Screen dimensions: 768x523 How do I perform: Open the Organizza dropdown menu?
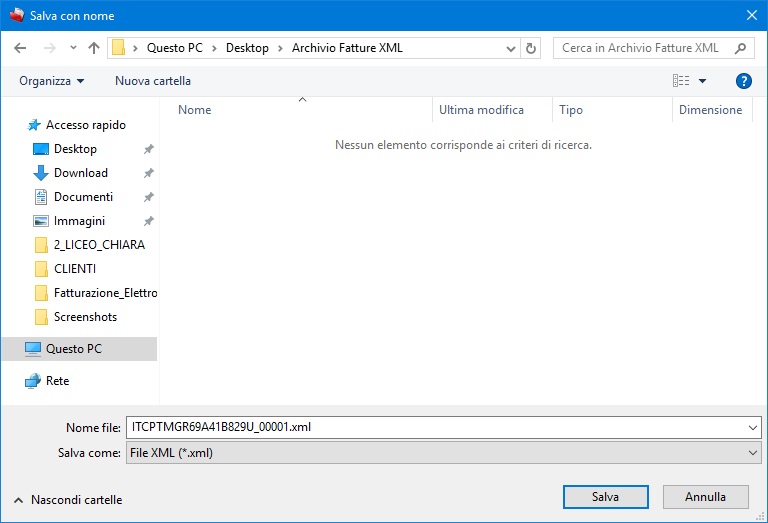point(51,81)
